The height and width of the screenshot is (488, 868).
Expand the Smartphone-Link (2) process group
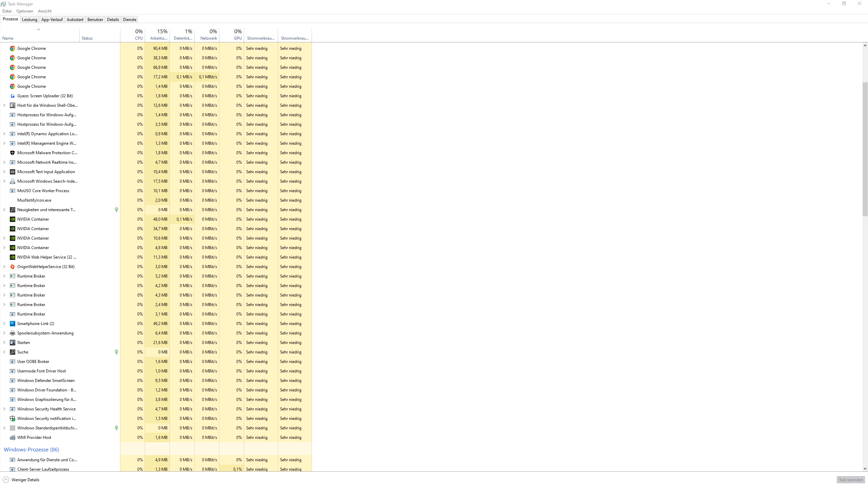tap(4, 324)
